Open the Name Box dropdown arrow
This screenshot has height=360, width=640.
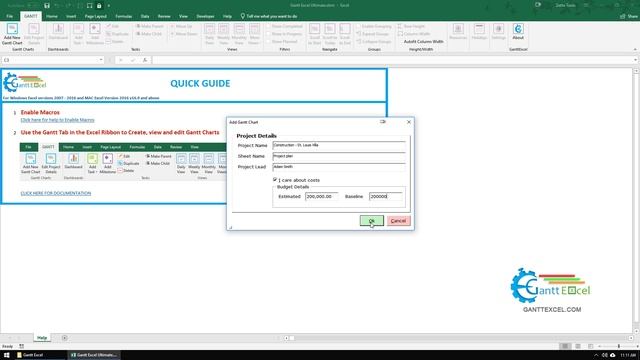[101, 60]
